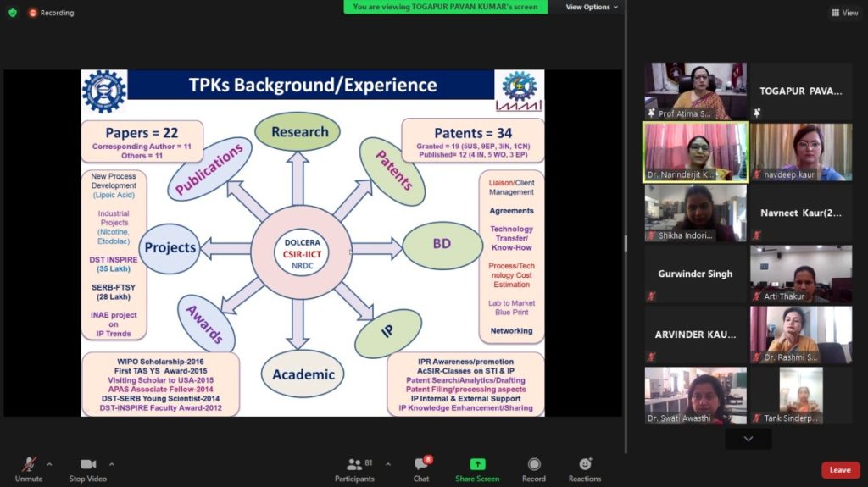Image resolution: width=868 pixels, height=487 pixels.
Task: Expand the arrow next to Participants
Action: click(388, 464)
